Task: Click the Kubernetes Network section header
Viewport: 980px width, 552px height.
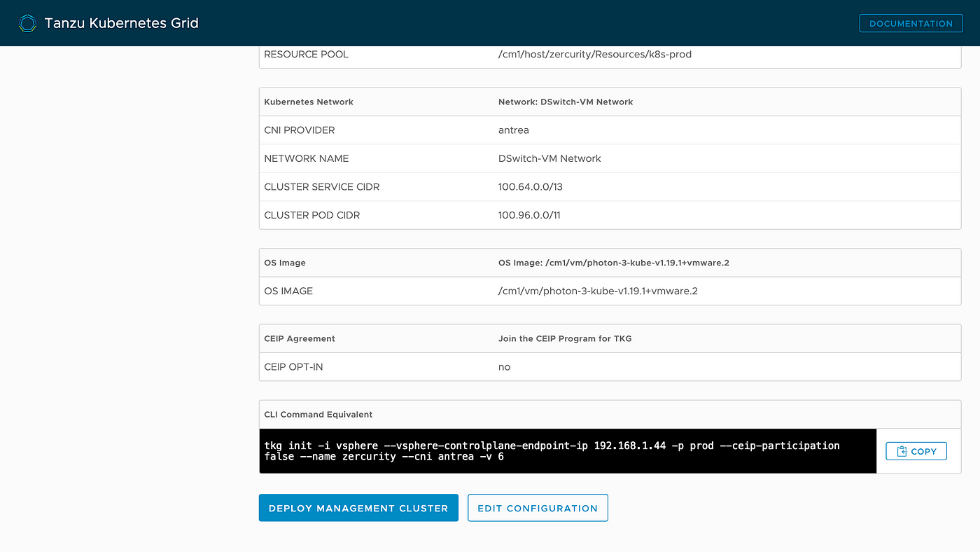Action: pyautogui.click(x=309, y=102)
